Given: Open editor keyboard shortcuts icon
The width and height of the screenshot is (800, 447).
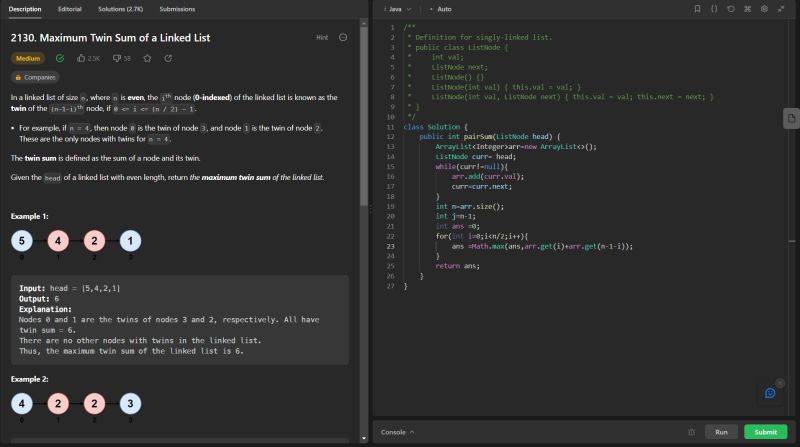Looking at the screenshot, I should coord(747,9).
